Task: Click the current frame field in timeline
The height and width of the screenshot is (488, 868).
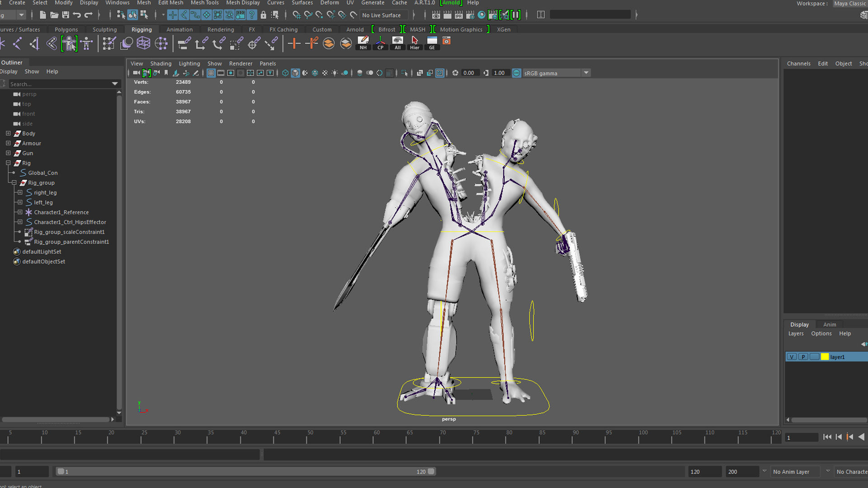Action: (x=802, y=437)
